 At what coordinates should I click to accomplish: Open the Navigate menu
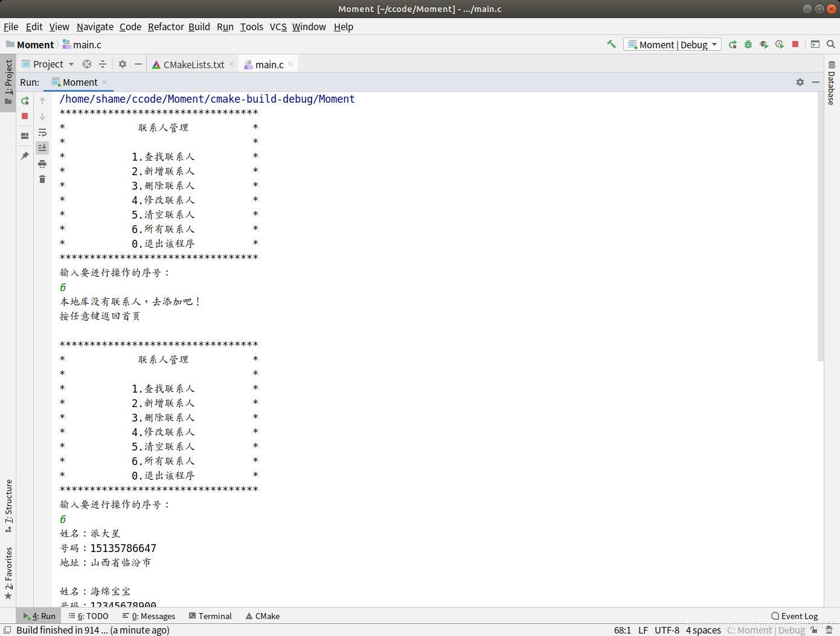click(95, 27)
